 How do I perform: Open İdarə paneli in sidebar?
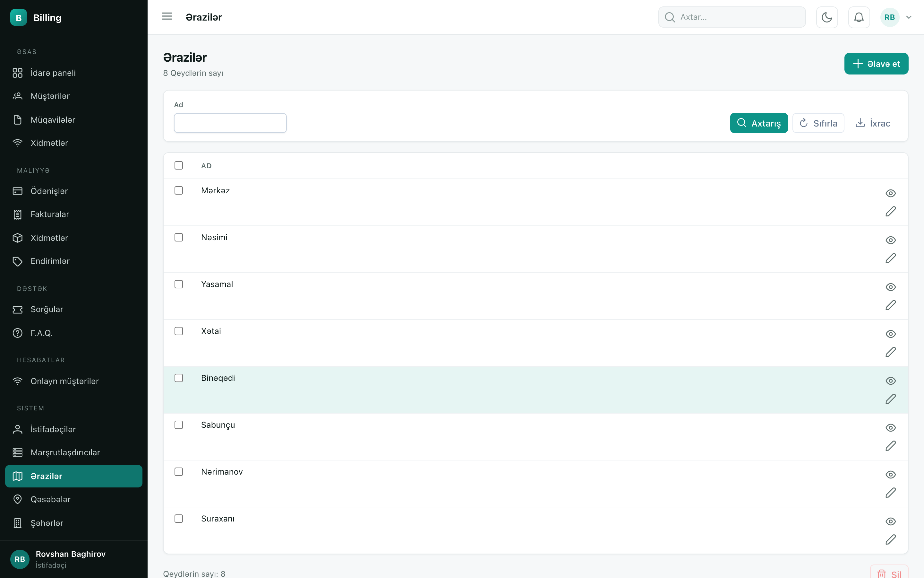(x=74, y=73)
